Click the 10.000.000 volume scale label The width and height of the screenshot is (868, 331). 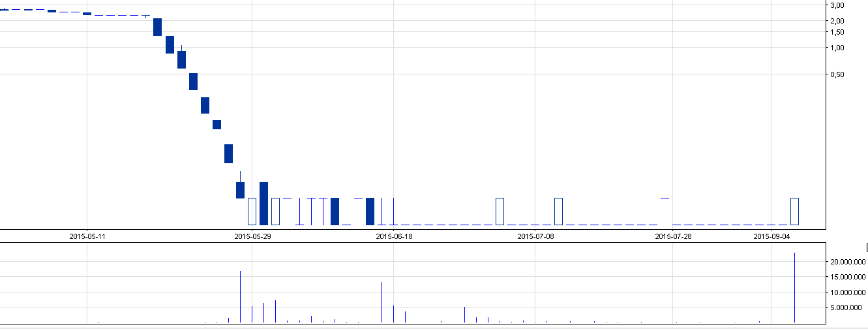845,292
